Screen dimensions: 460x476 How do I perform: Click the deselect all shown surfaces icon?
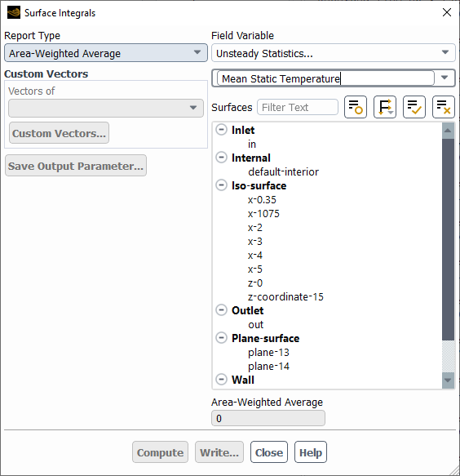click(444, 107)
